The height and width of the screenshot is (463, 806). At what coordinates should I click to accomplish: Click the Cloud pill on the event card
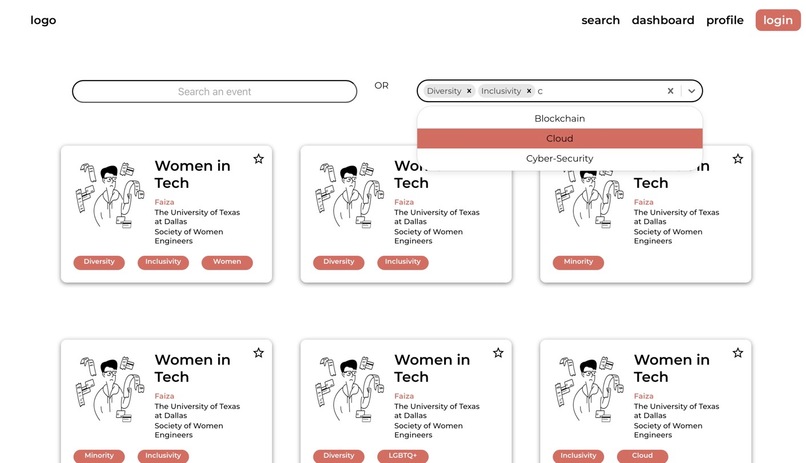[642, 456]
